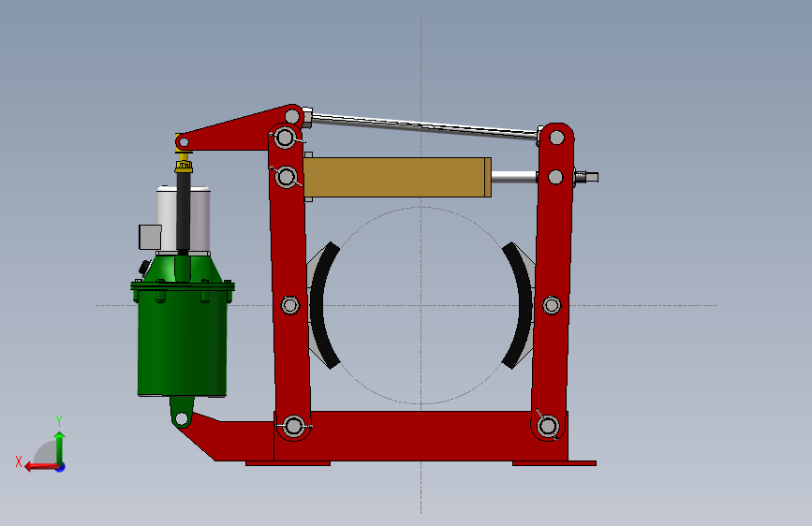Select the bottom-left pivot pin on the base
Image resolution: width=812 pixels, height=526 pixels.
coord(294,426)
